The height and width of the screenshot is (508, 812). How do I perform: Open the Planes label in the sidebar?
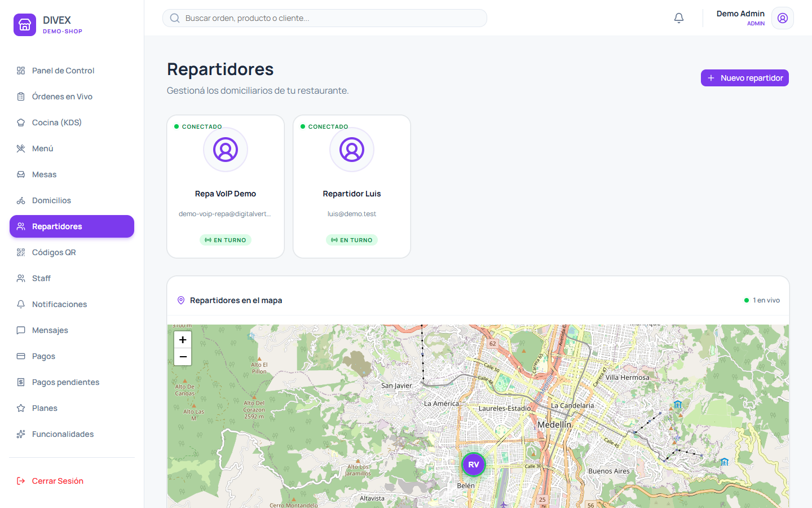(45, 408)
